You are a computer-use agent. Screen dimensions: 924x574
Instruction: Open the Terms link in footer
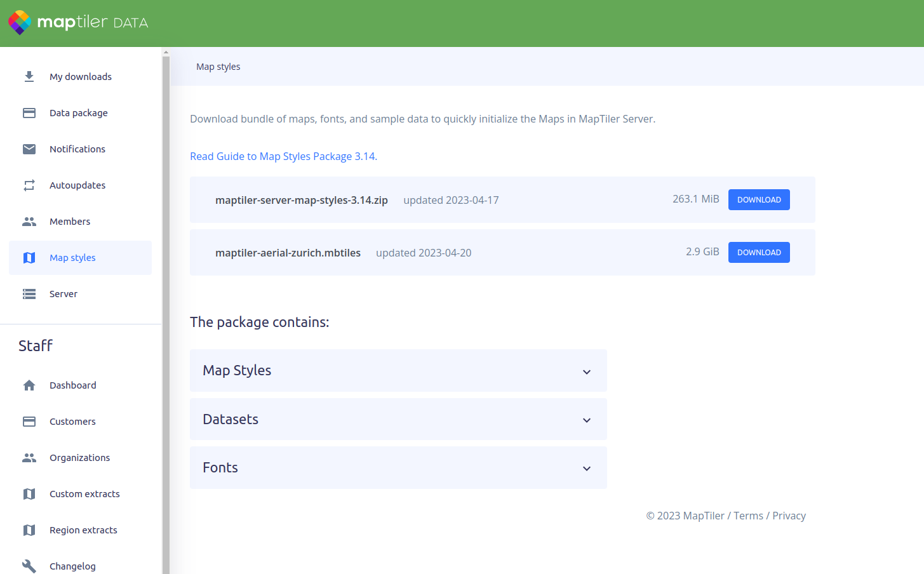click(748, 516)
